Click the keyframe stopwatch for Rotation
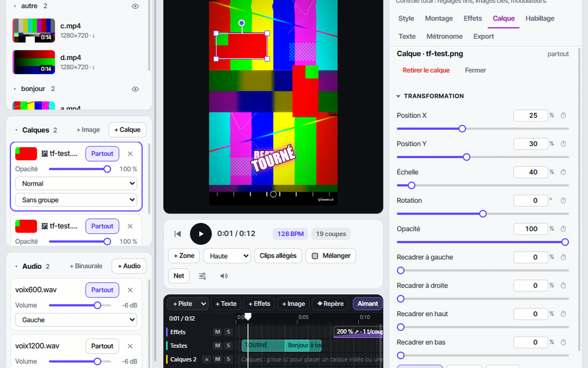This screenshot has height=368, width=588. tap(563, 200)
